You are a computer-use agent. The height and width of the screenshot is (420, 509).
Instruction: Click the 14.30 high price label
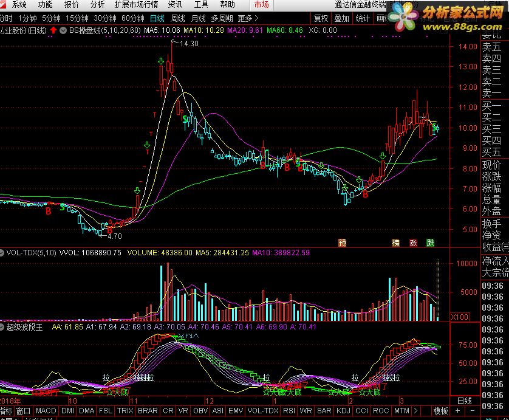[x=189, y=44]
